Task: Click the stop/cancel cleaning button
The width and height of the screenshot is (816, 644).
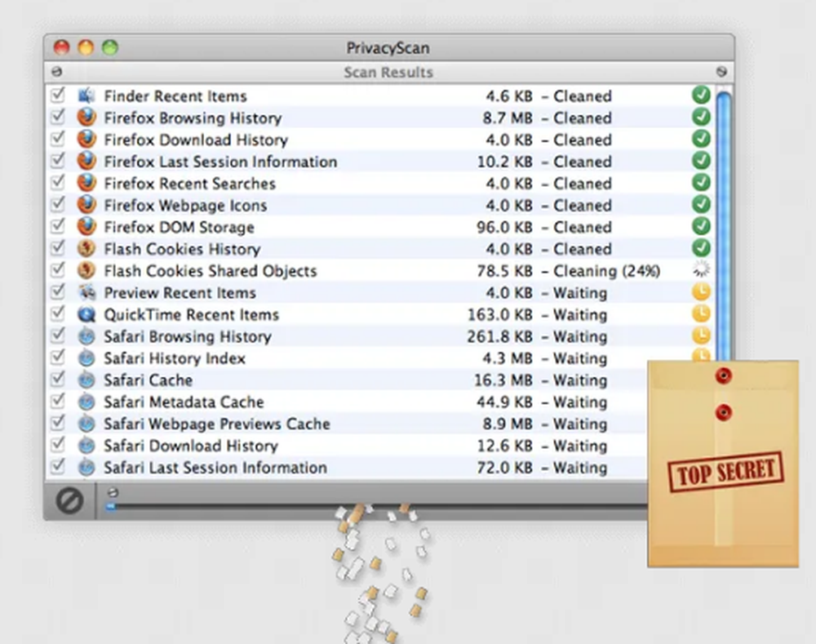Action: (69, 501)
